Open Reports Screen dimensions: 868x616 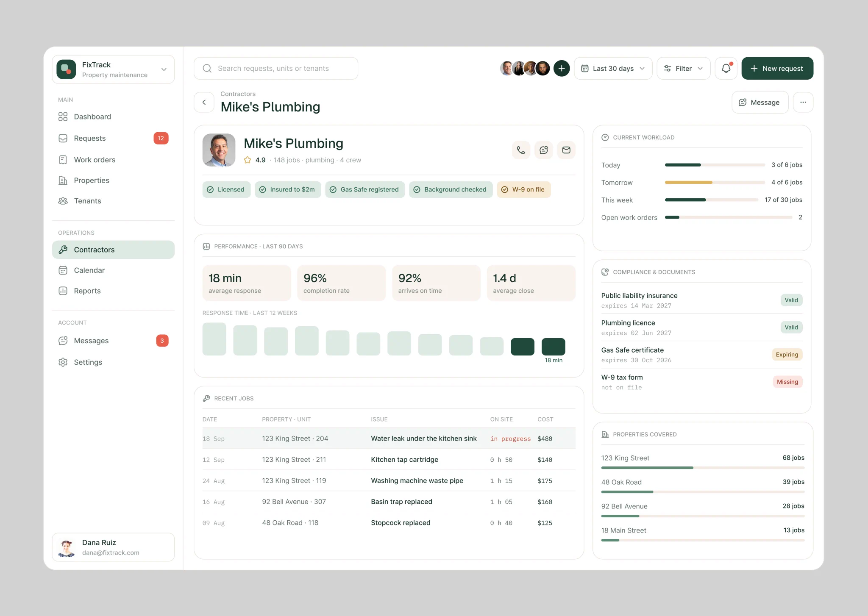(x=113, y=291)
